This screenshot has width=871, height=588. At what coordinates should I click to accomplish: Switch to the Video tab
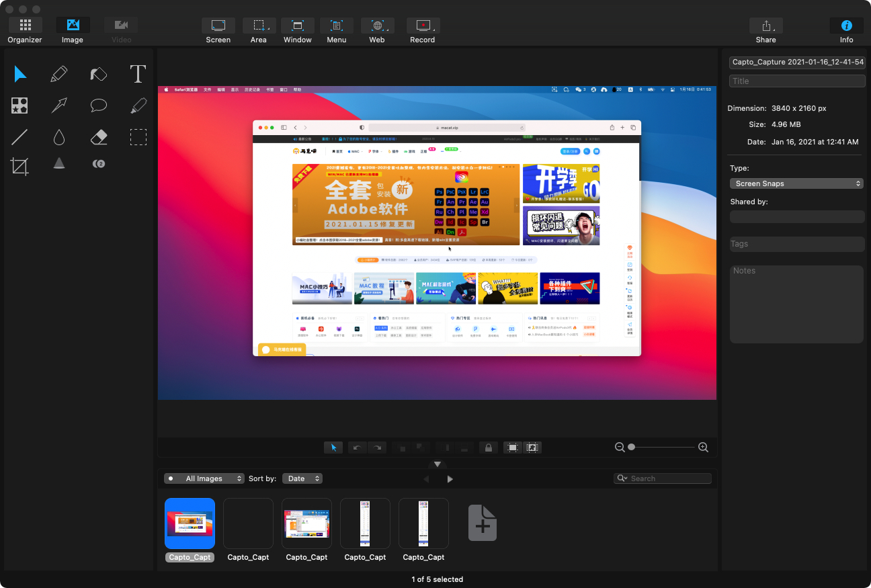(x=121, y=31)
